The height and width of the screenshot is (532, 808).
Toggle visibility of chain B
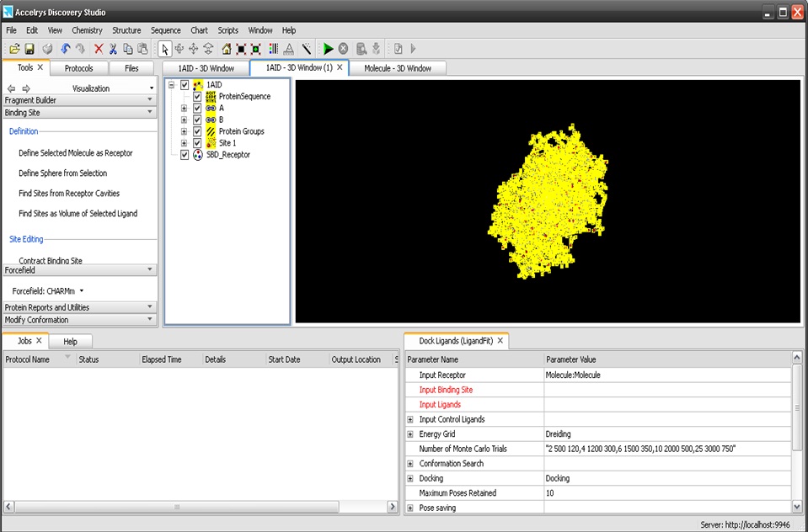coord(198,119)
